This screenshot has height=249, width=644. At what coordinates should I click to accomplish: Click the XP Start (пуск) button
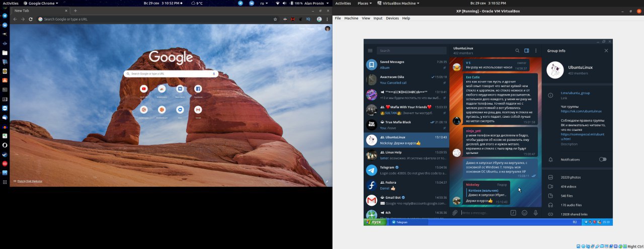click(374, 222)
